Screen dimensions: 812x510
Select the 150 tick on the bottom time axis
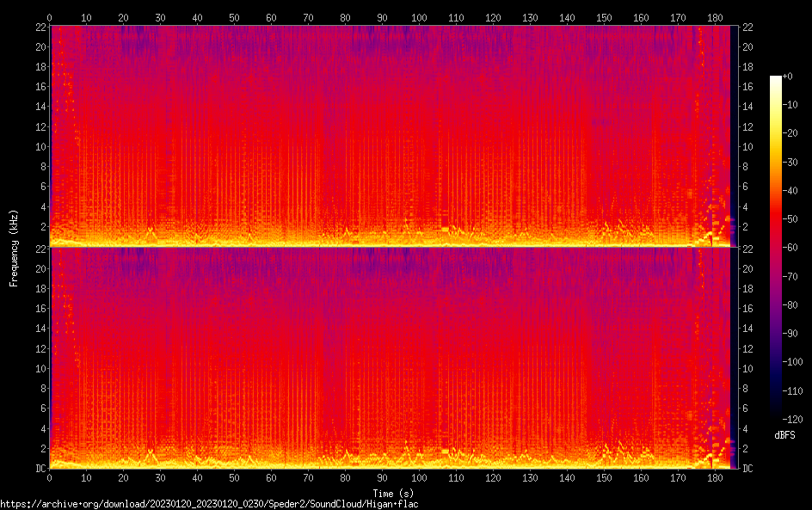pos(604,477)
